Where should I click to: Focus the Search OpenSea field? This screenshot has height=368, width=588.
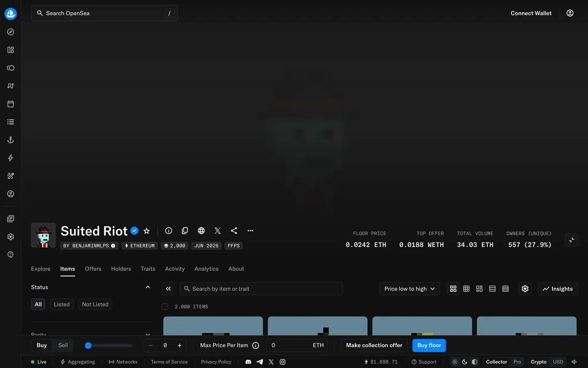[x=105, y=13]
